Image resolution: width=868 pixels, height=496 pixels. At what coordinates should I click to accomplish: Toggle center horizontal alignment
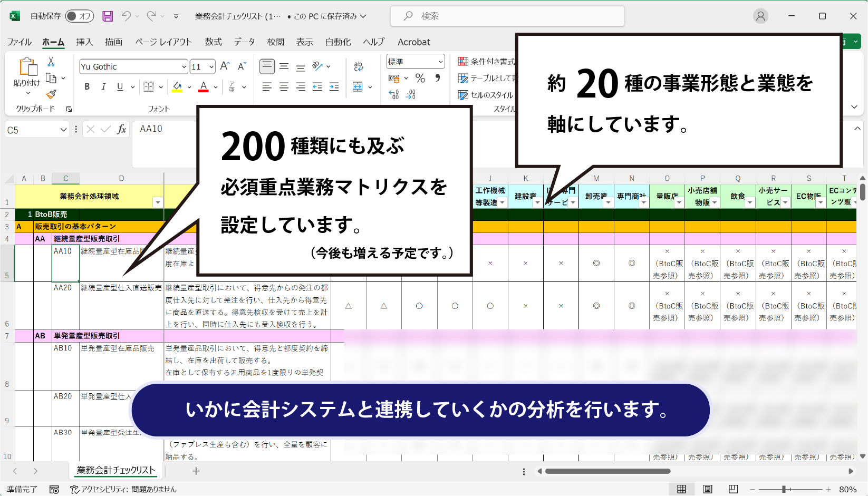284,87
